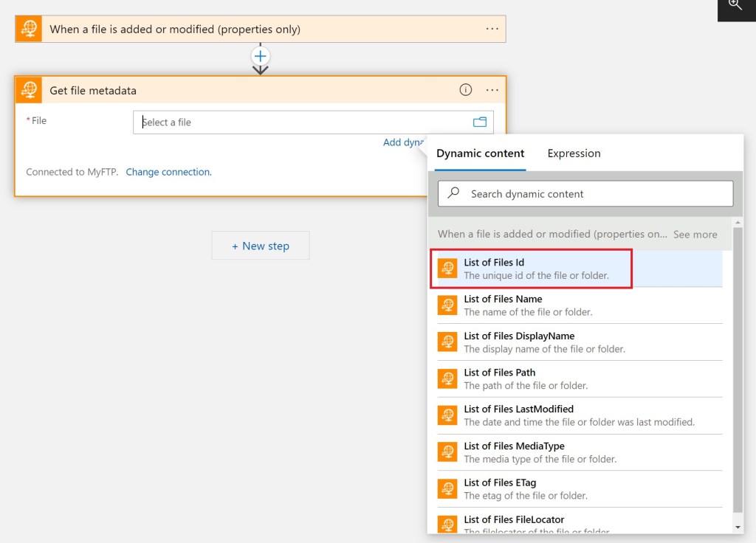The image size is (756, 543).
Task: Expand the trigger step header
Action: [175, 30]
